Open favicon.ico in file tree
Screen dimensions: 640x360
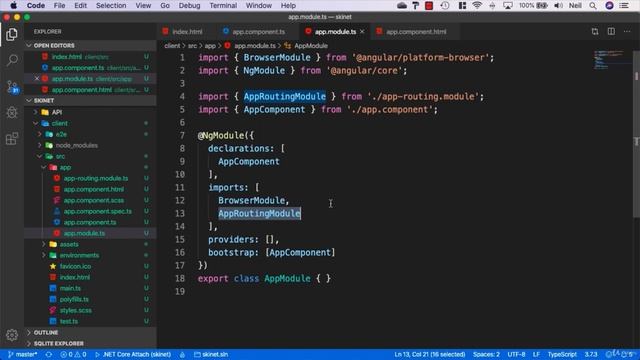75,266
